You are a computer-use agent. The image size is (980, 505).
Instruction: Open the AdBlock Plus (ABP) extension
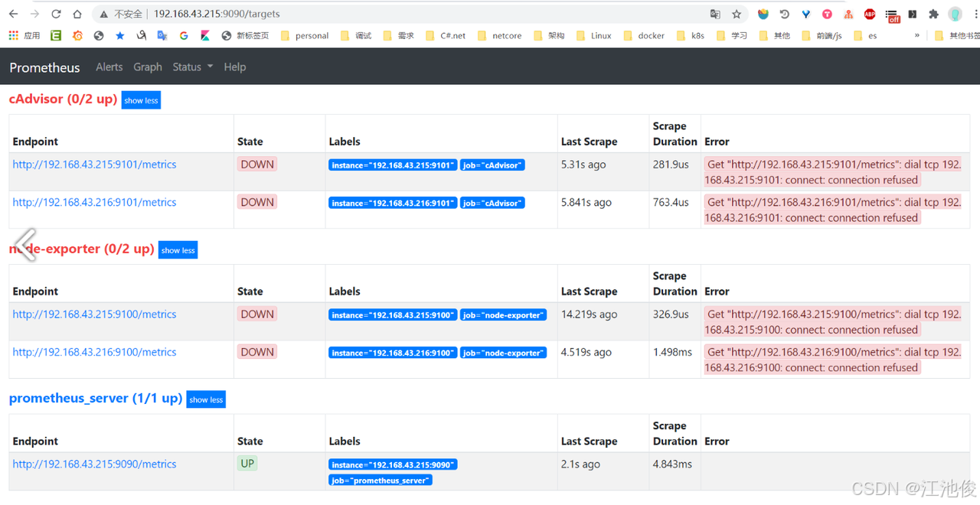pyautogui.click(x=870, y=14)
